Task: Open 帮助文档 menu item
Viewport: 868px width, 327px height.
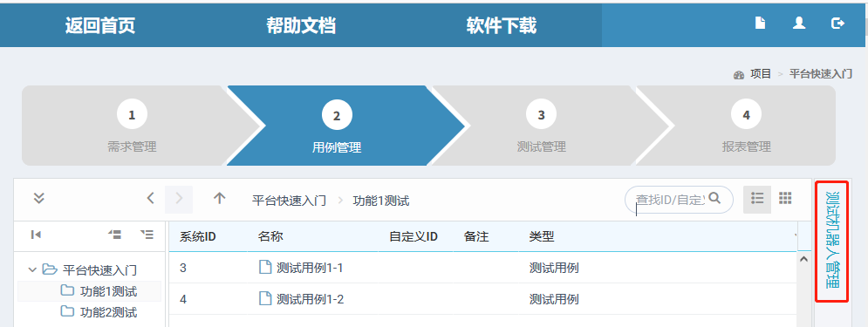Action: (301, 25)
